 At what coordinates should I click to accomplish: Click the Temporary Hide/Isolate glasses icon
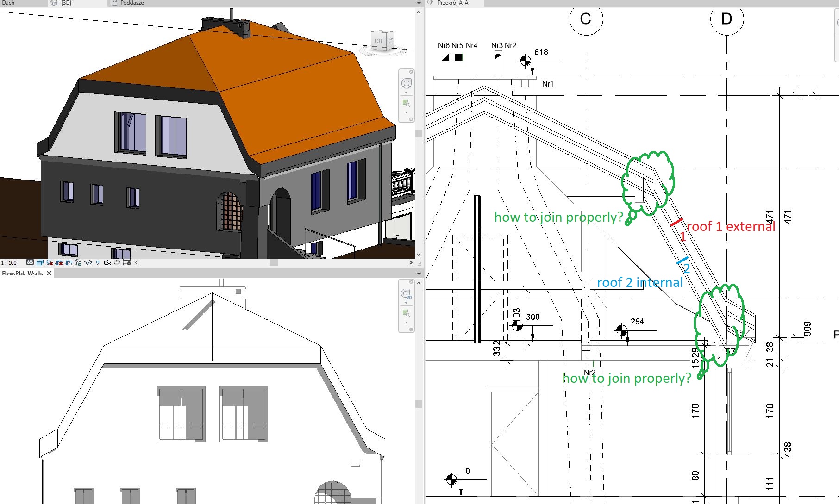88,263
